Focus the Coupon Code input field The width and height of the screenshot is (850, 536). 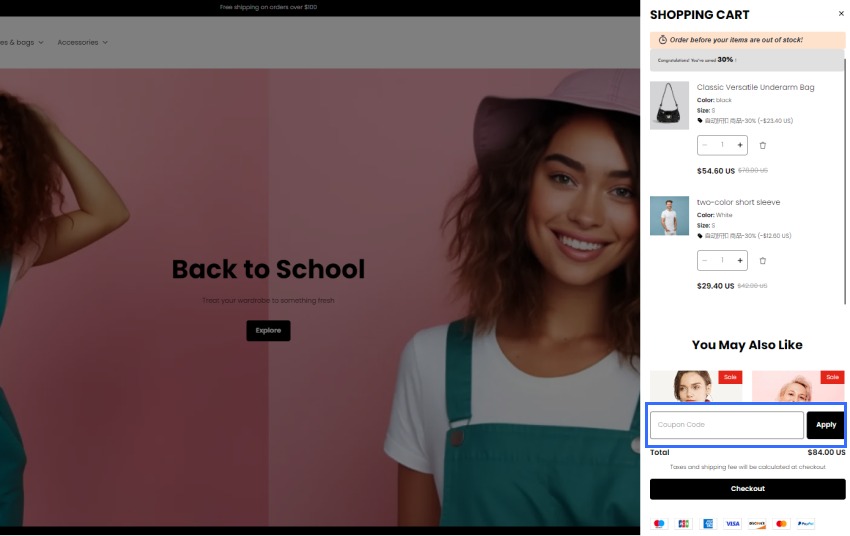(726, 425)
